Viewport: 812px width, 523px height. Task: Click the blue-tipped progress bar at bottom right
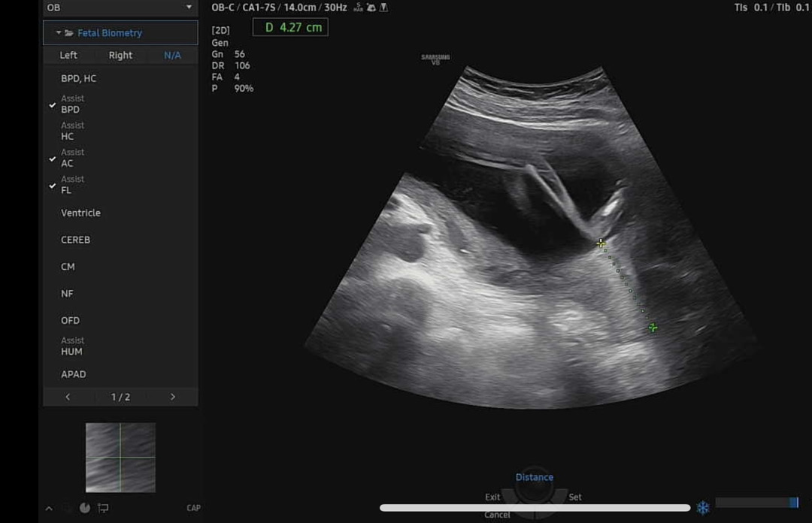(x=756, y=503)
